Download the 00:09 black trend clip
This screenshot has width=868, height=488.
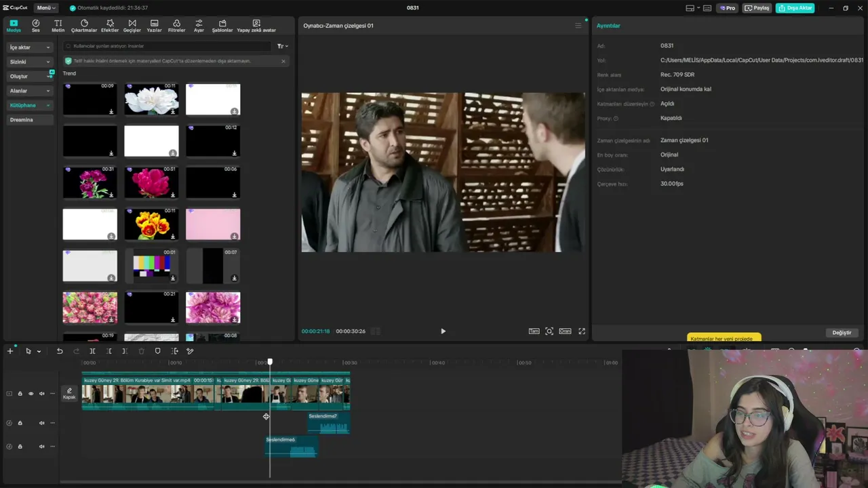click(x=111, y=111)
